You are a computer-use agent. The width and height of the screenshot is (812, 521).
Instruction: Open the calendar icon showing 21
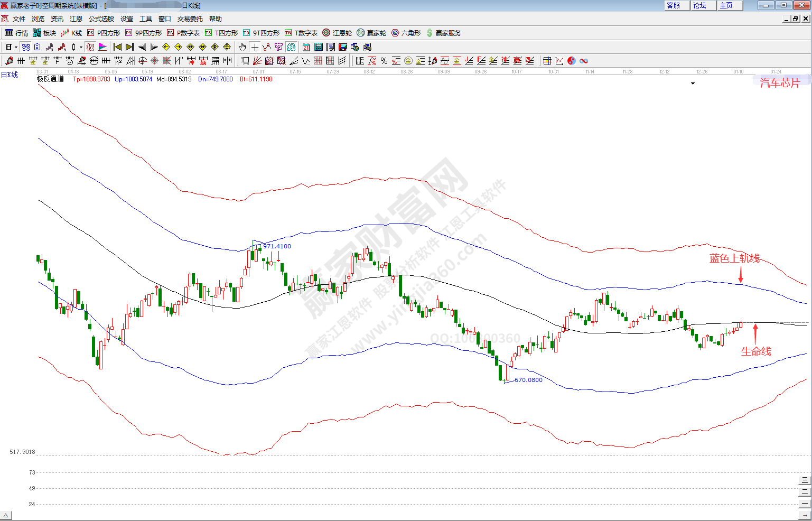pos(306,47)
